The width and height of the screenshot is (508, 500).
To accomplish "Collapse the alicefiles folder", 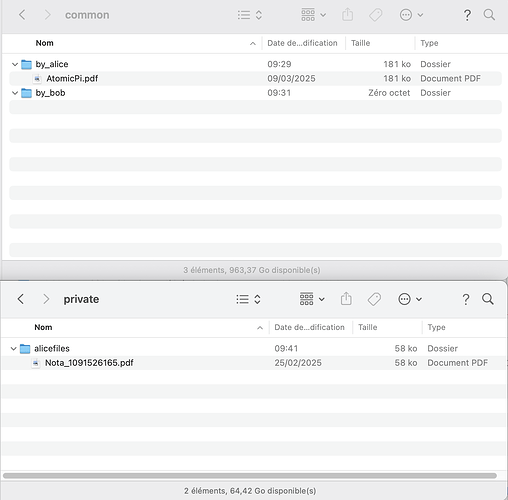I will tap(13, 349).
